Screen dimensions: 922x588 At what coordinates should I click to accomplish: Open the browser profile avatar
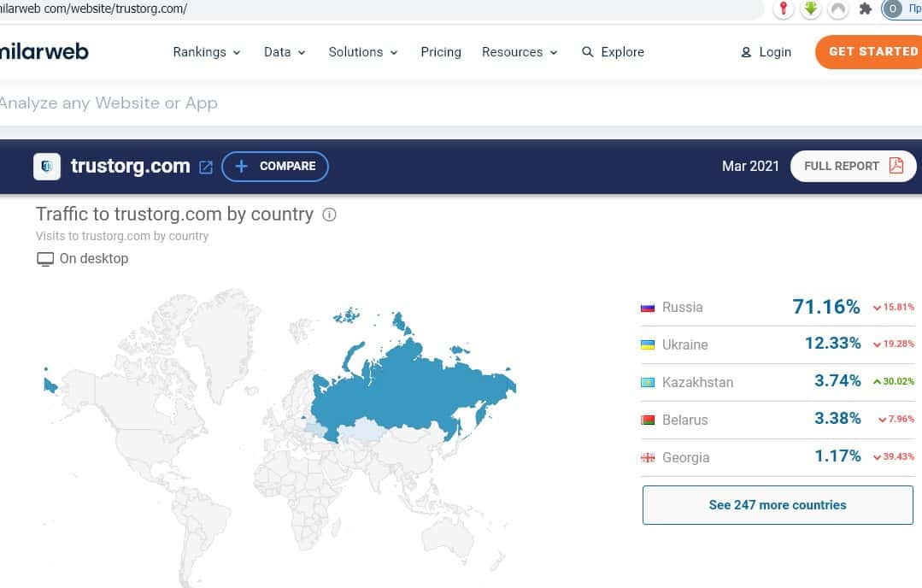[x=893, y=9]
